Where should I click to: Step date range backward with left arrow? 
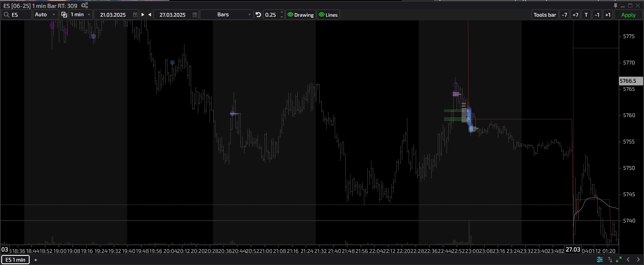point(150,15)
